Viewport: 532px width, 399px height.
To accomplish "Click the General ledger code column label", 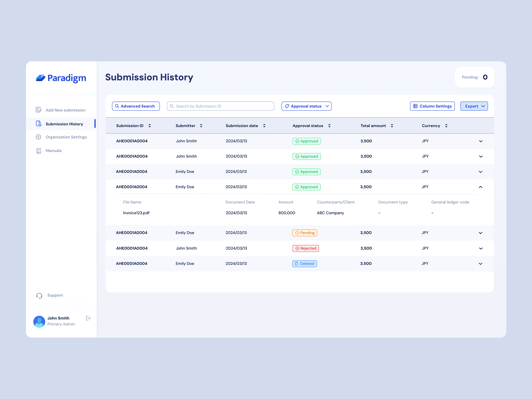I will pos(450,202).
